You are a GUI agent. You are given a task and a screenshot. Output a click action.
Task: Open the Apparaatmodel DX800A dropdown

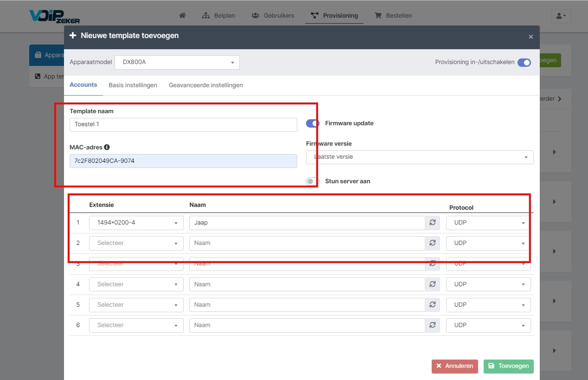(x=177, y=62)
